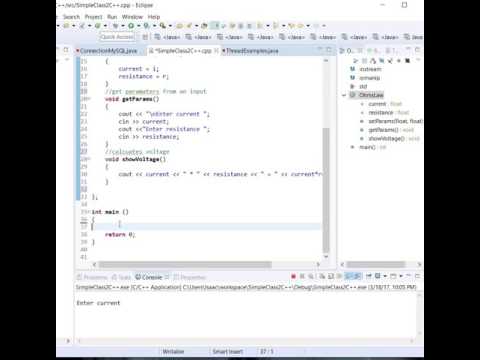Maximize the Outline panel
This screenshot has width=480, height=360.
(x=417, y=50)
